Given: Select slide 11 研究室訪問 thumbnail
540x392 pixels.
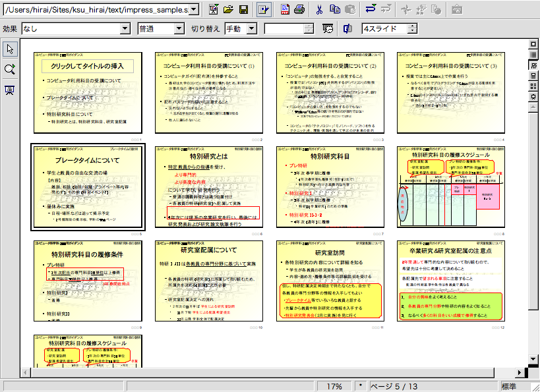Looking at the screenshot, I should point(330,281).
